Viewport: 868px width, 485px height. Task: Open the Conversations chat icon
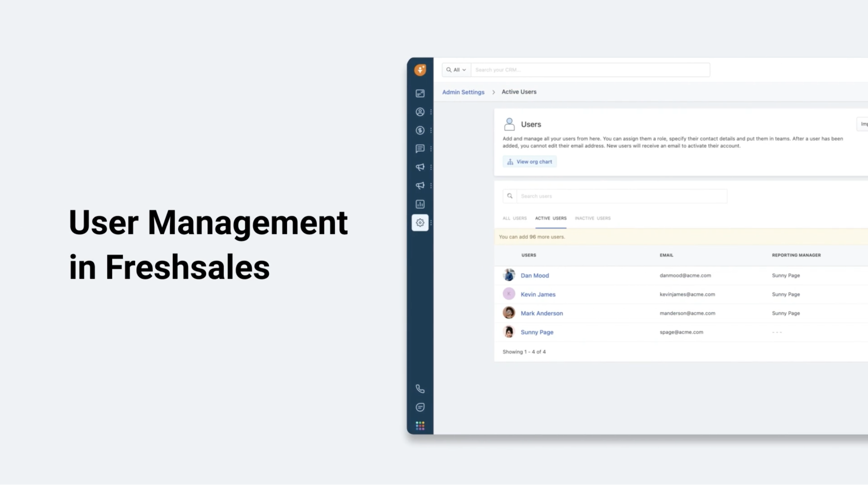pyautogui.click(x=420, y=149)
